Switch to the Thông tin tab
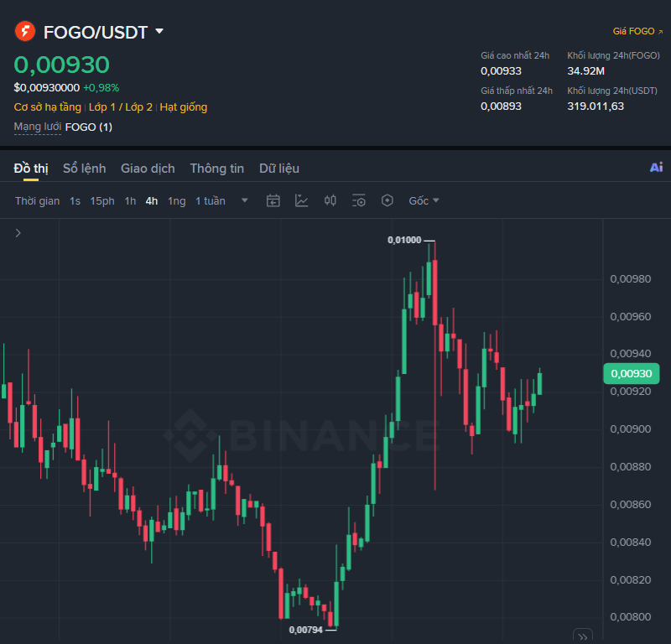 217,169
